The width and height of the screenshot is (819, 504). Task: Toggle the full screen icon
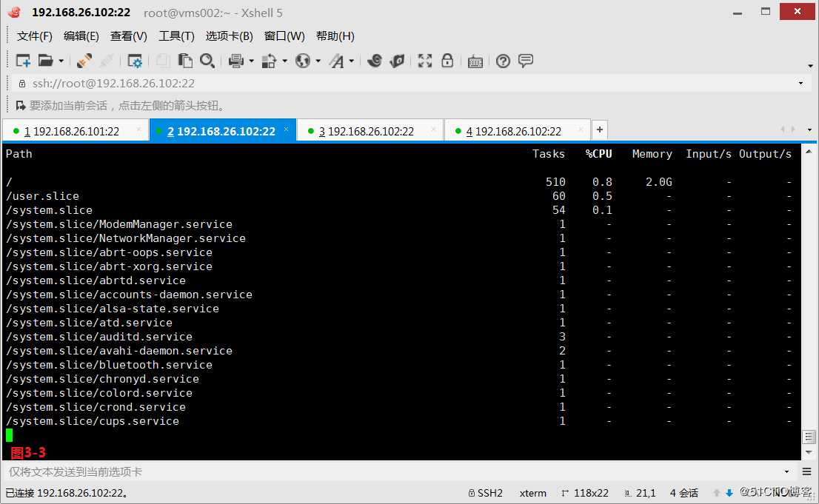pyautogui.click(x=424, y=61)
